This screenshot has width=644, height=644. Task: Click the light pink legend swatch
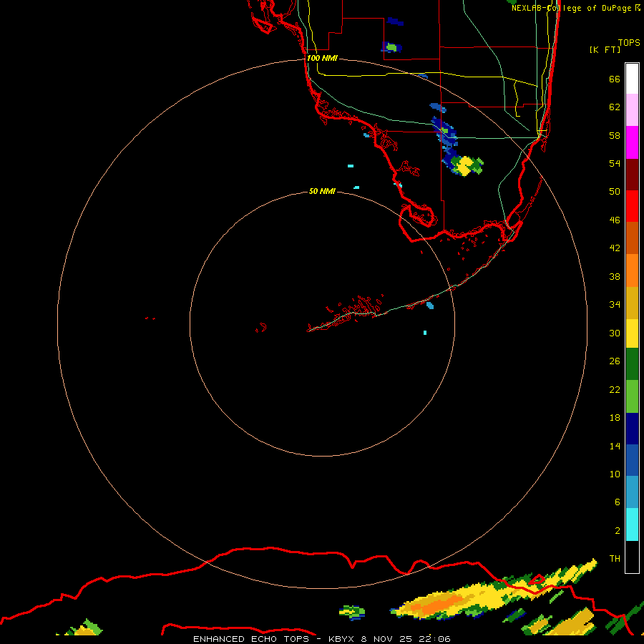tap(632, 109)
